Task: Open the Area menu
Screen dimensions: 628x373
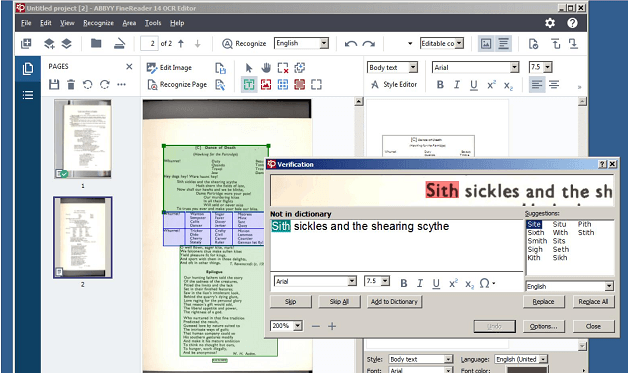Action: pyautogui.click(x=129, y=23)
